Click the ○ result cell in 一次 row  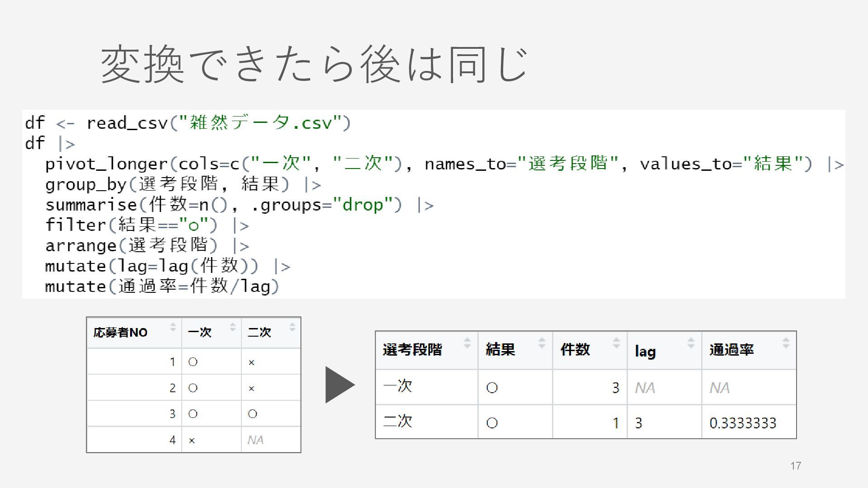pyautogui.click(x=492, y=388)
